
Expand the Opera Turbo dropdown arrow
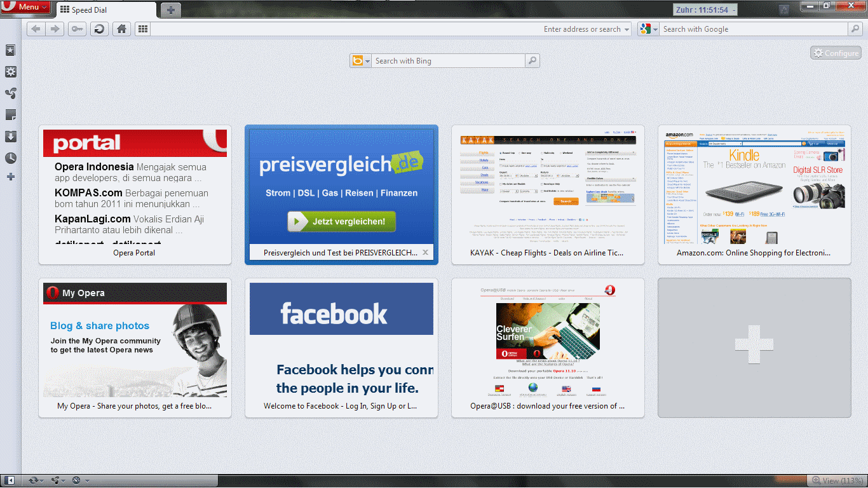87,481
